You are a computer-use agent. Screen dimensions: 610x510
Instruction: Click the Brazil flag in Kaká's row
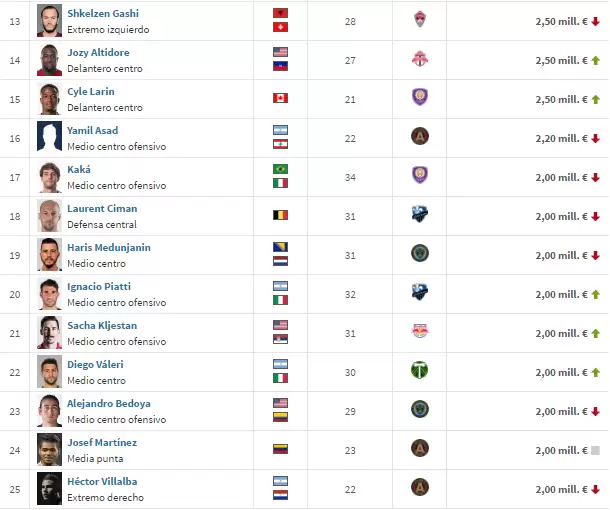pos(280,170)
